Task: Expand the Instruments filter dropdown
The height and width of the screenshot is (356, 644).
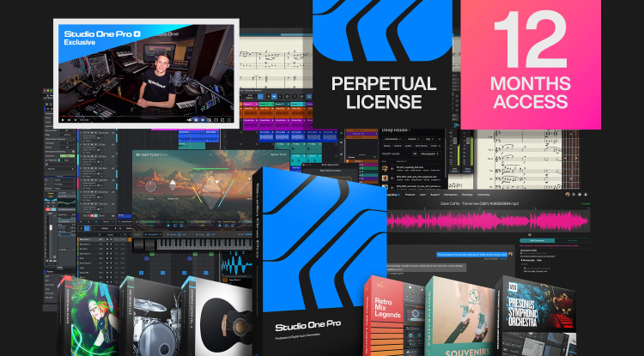Action: 394,139
